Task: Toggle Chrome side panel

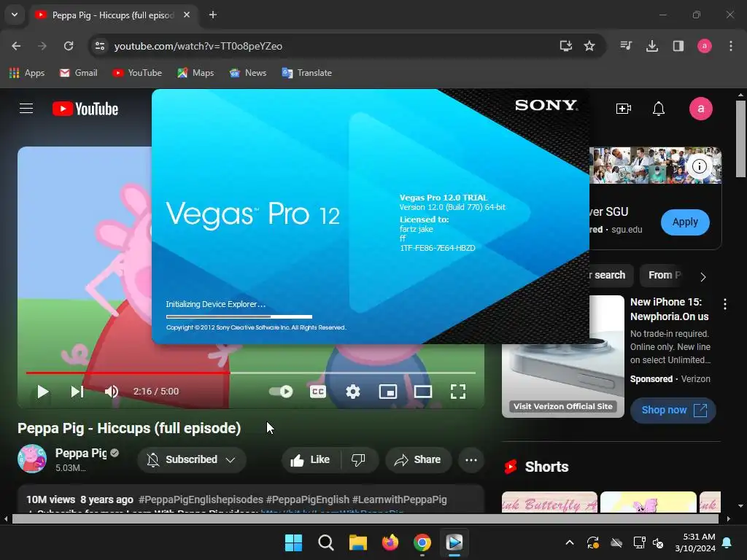Action: (x=678, y=46)
